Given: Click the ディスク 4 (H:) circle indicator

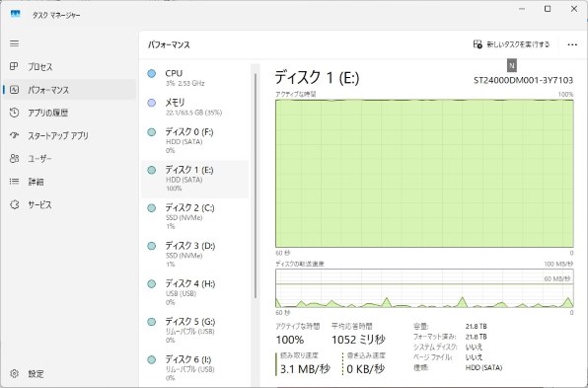Looking at the screenshot, I should [x=152, y=283].
